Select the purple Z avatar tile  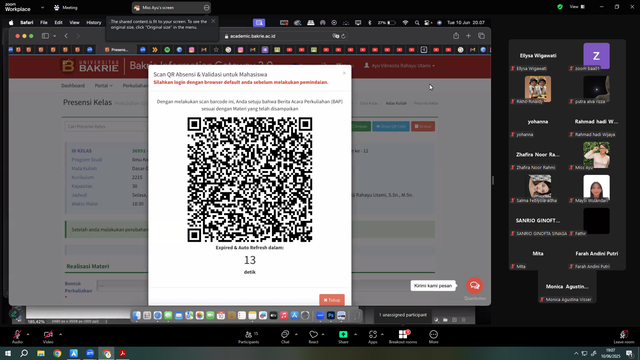(596, 56)
